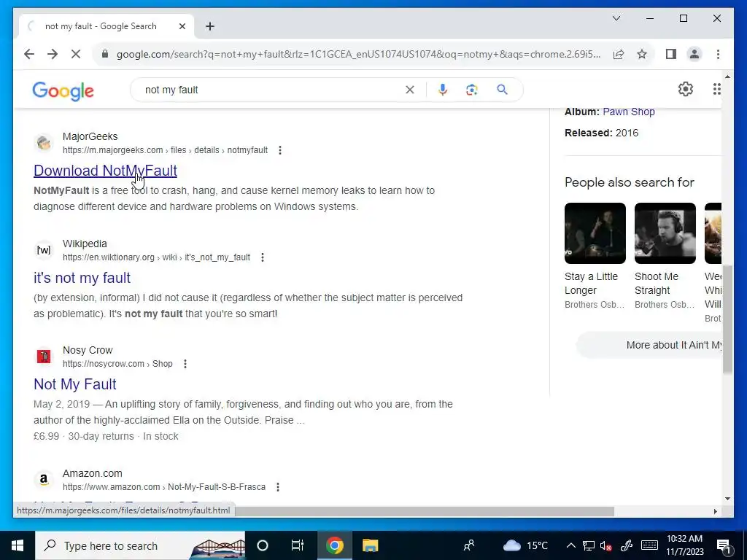The image size is (747, 560).
Task: Click the address bar URL
Action: click(x=358, y=54)
